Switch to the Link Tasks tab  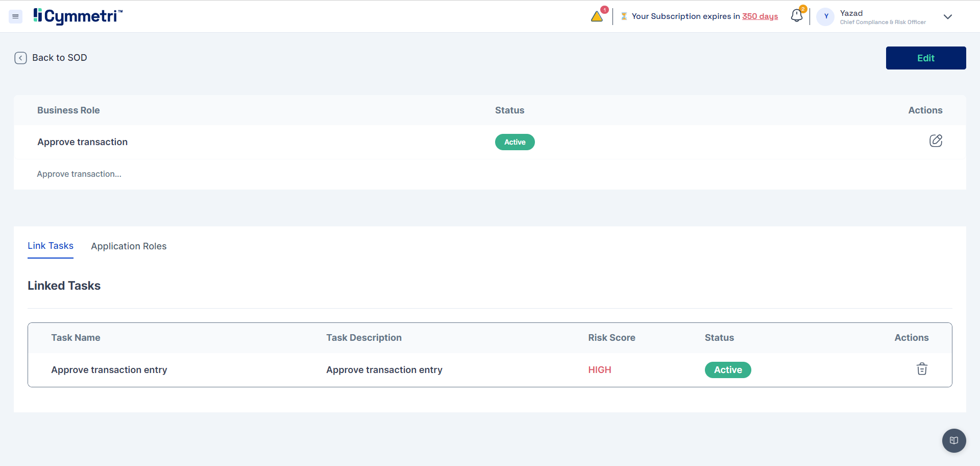(51, 246)
